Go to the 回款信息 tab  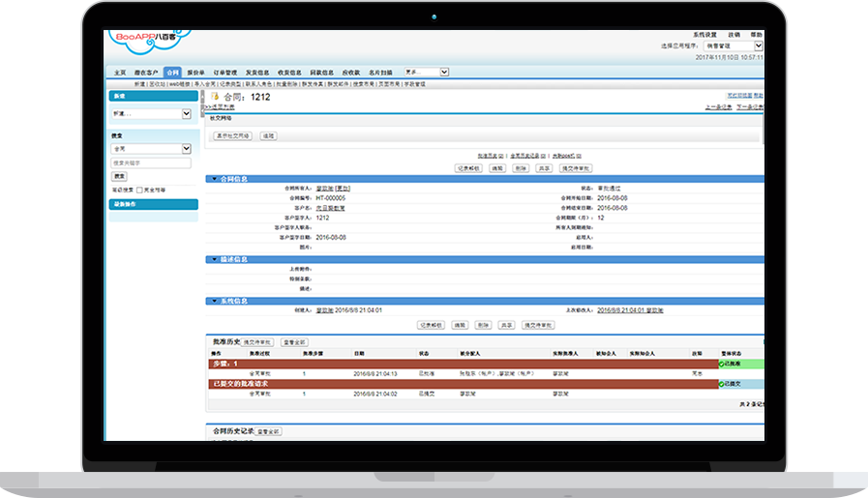click(321, 73)
